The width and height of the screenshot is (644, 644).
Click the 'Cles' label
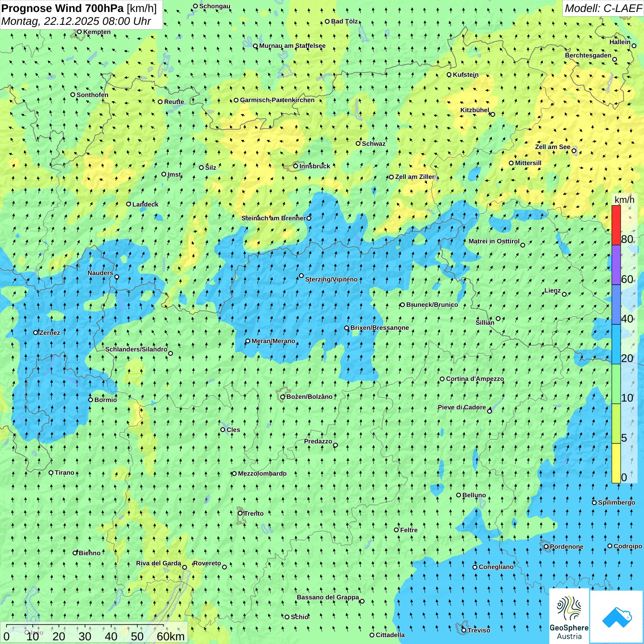[233, 430]
